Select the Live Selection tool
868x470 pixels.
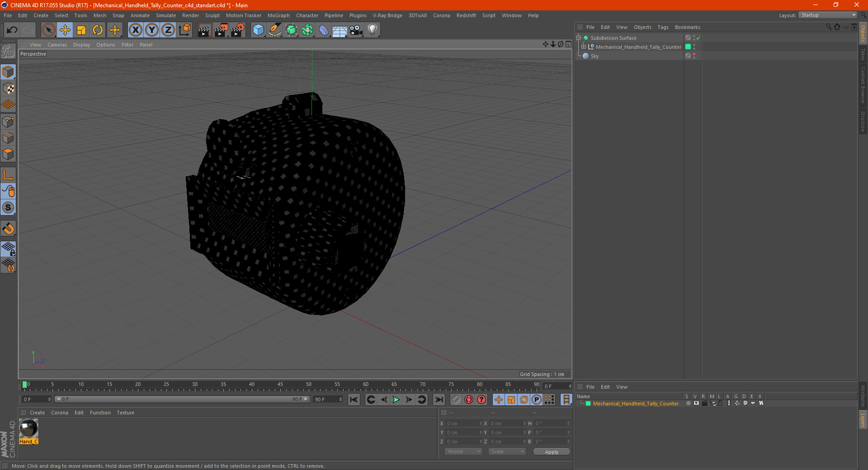pos(48,30)
